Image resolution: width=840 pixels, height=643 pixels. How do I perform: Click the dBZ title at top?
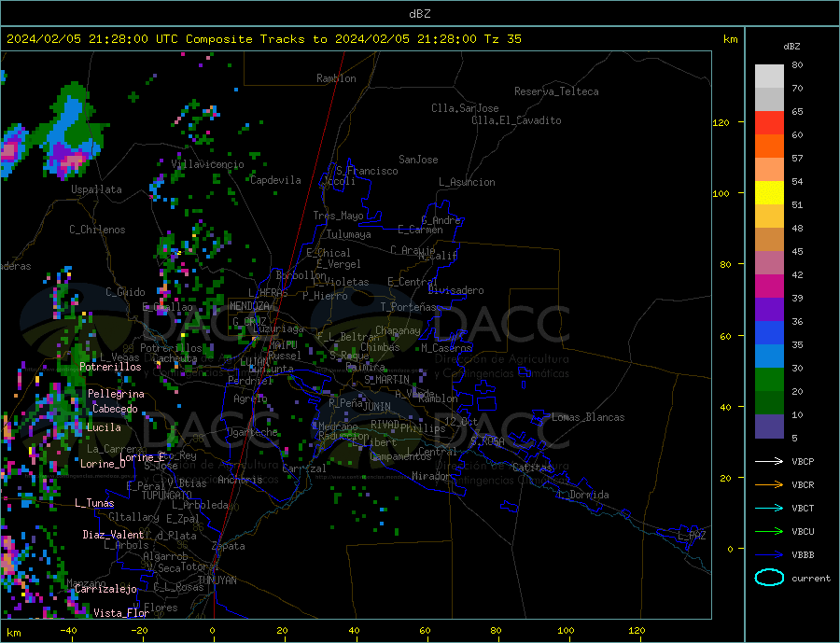pyautogui.click(x=419, y=14)
